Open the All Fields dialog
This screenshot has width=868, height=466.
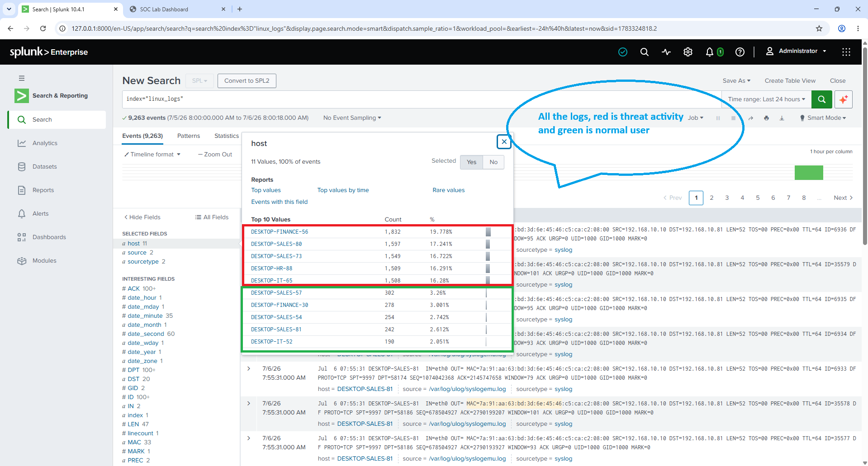tap(212, 217)
